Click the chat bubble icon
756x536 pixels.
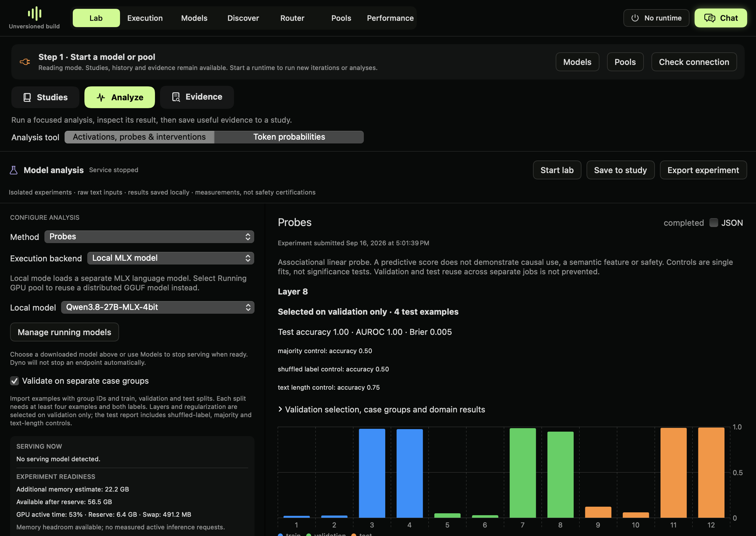tap(709, 18)
